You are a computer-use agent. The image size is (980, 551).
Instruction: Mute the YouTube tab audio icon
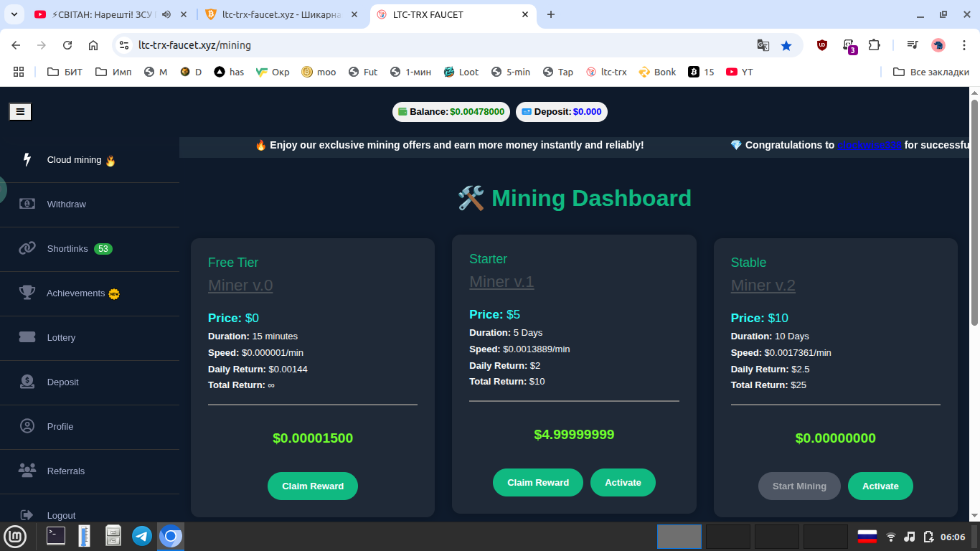(166, 14)
